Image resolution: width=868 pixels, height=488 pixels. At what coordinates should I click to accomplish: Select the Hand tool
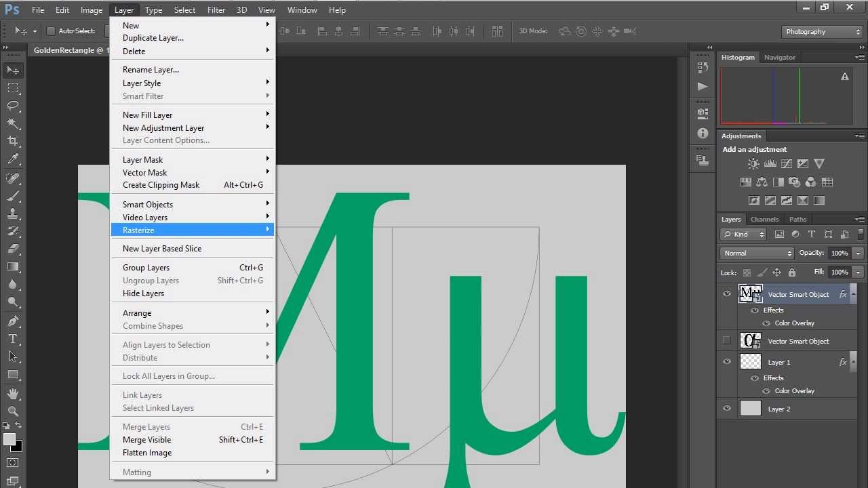[x=13, y=393]
